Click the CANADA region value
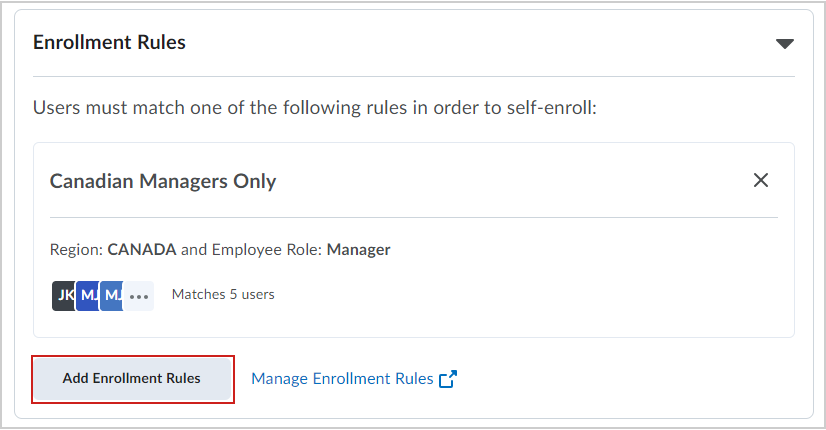826x430 pixels. point(142,249)
